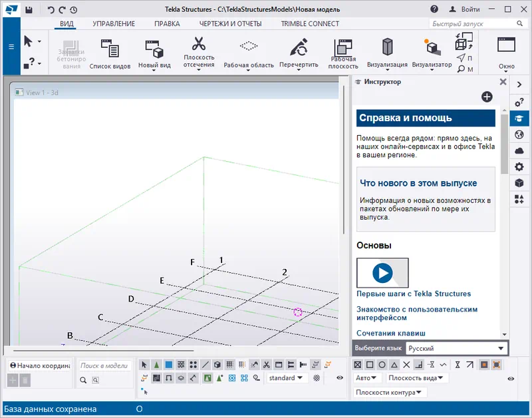
Task: Open Список видов view list
Action: (110, 54)
